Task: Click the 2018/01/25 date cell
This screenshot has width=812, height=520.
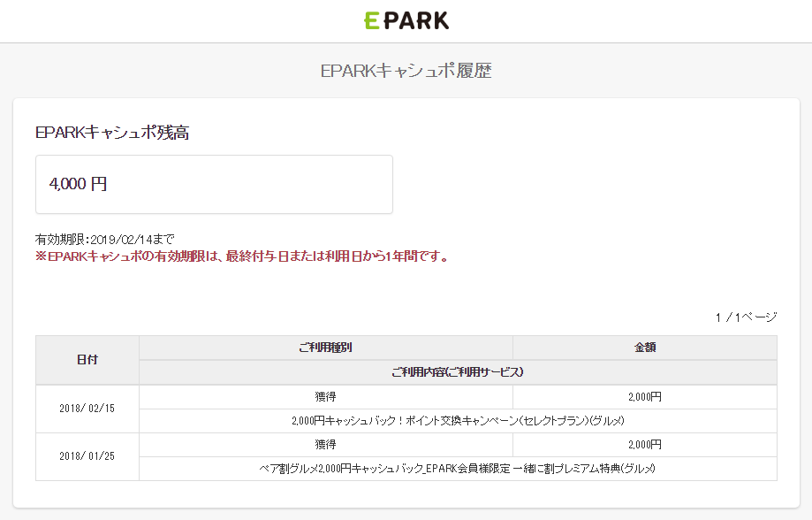Action: click(x=87, y=456)
